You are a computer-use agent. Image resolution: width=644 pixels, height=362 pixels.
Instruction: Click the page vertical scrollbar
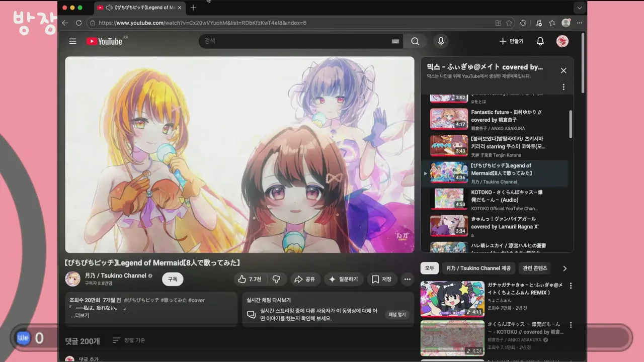point(583,63)
